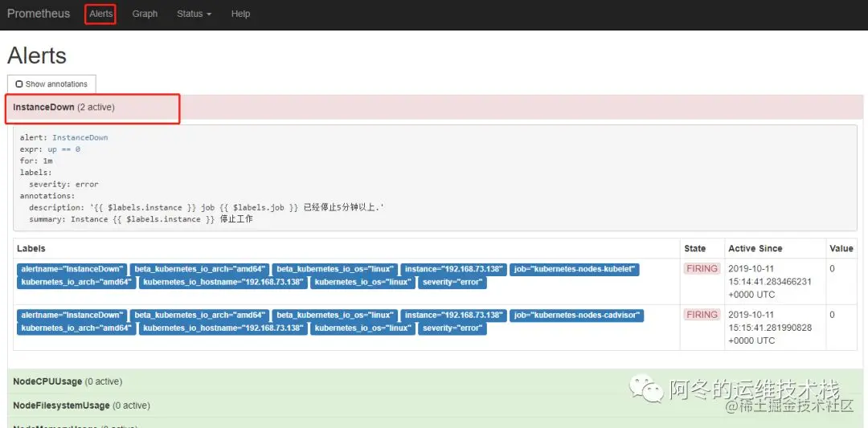Click the job="kubernetes-nodes-cadvisor" label

577,316
